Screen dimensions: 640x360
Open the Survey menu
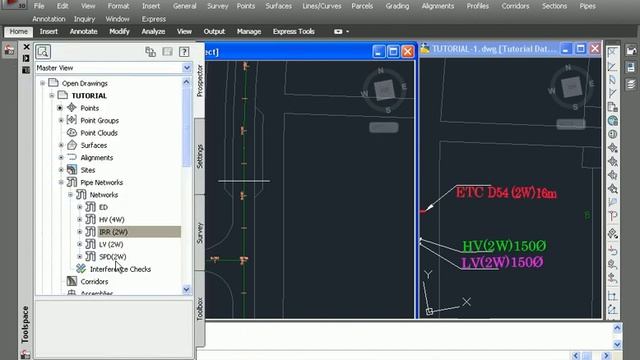tap(218, 6)
